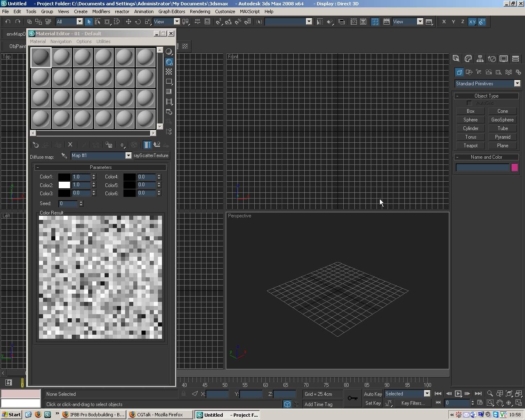Select the Cameras category icon
525x420 pixels.
[x=488, y=72]
